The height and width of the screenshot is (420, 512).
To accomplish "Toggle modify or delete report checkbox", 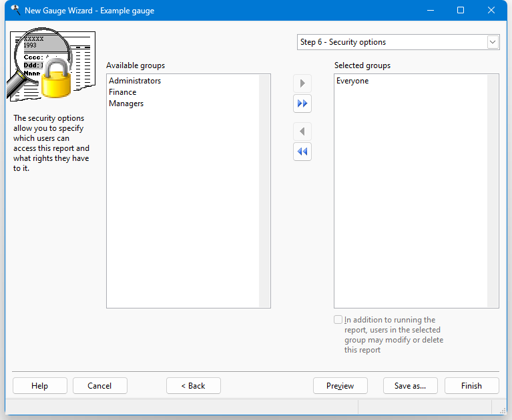I will (338, 319).
